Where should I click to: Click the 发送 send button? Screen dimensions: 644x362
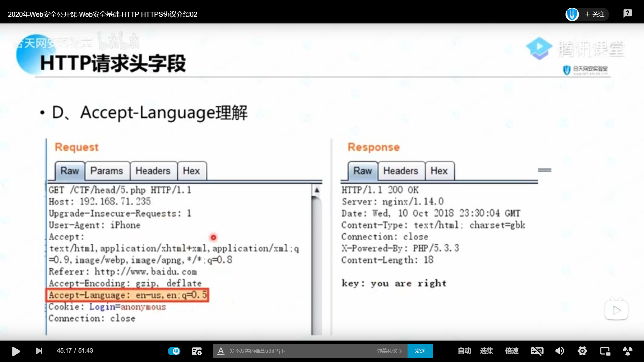[x=420, y=351]
